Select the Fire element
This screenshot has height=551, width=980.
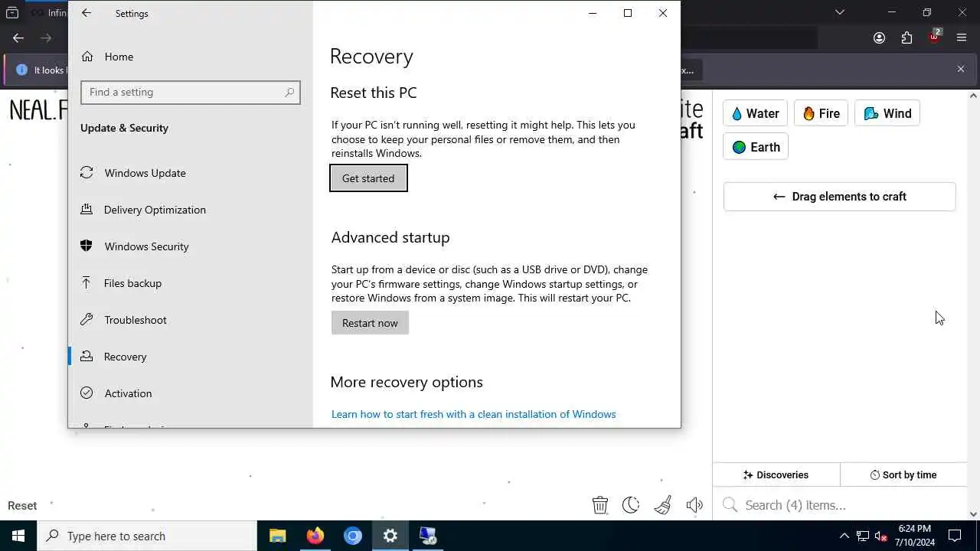click(x=821, y=113)
